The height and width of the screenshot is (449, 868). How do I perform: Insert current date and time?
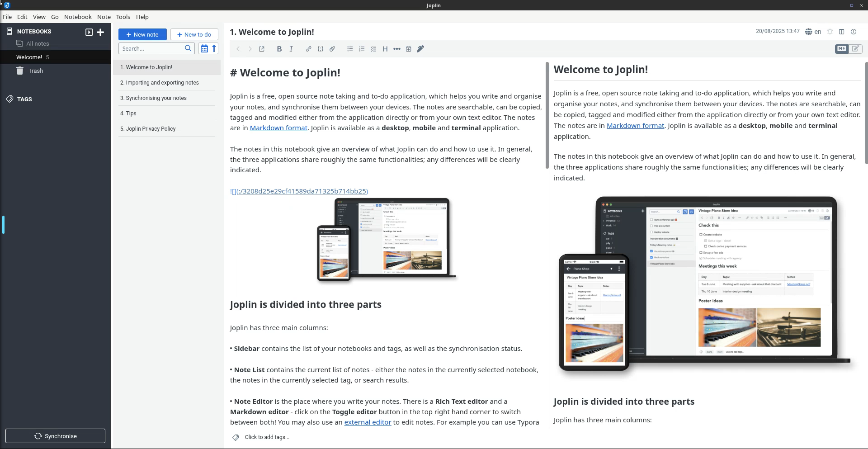409,49
